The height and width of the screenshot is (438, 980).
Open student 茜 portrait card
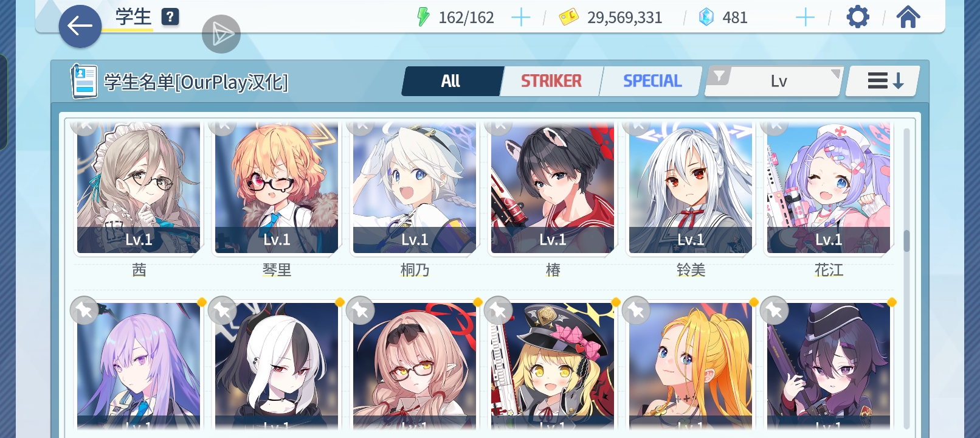[x=139, y=187]
